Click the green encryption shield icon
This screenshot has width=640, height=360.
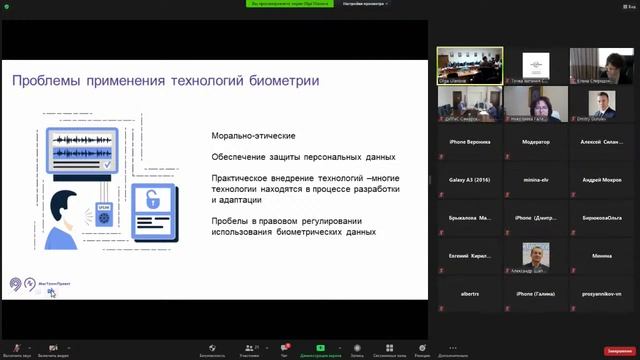click(x=7, y=6)
